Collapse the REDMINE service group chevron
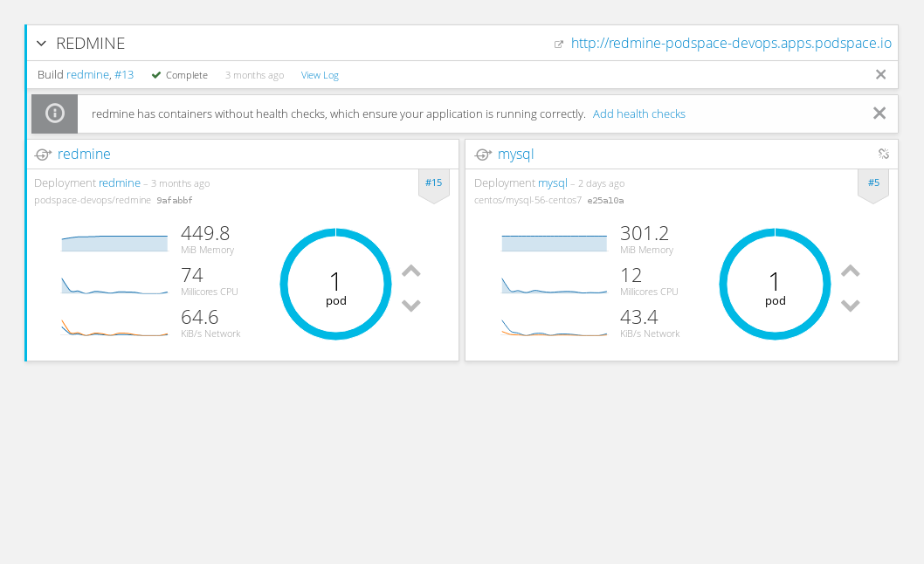Screen dimensions: 924x564 pyautogui.click(x=41, y=44)
